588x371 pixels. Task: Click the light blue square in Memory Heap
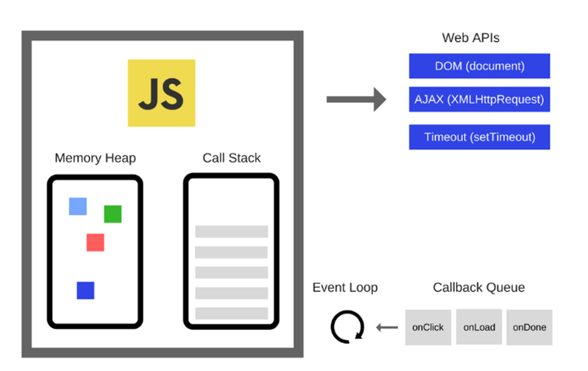pyautogui.click(x=78, y=206)
